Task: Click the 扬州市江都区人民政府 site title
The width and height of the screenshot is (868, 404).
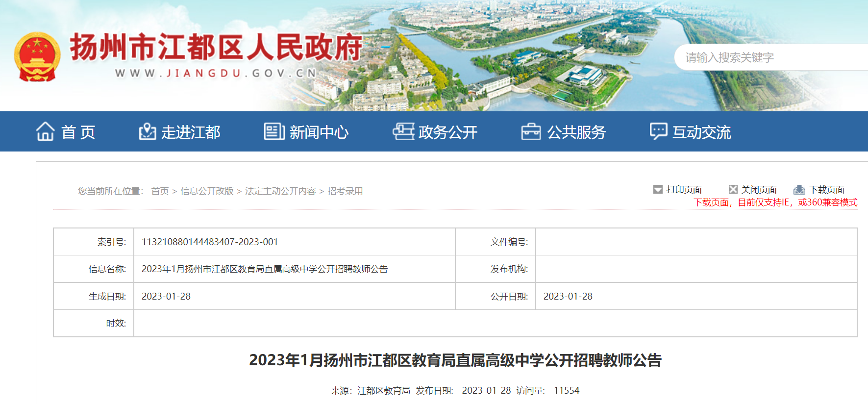Action: (216, 48)
